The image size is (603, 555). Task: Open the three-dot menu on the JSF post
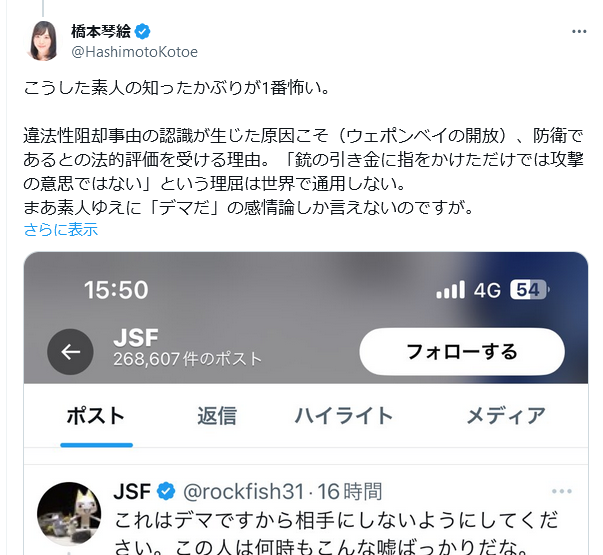click(561, 491)
